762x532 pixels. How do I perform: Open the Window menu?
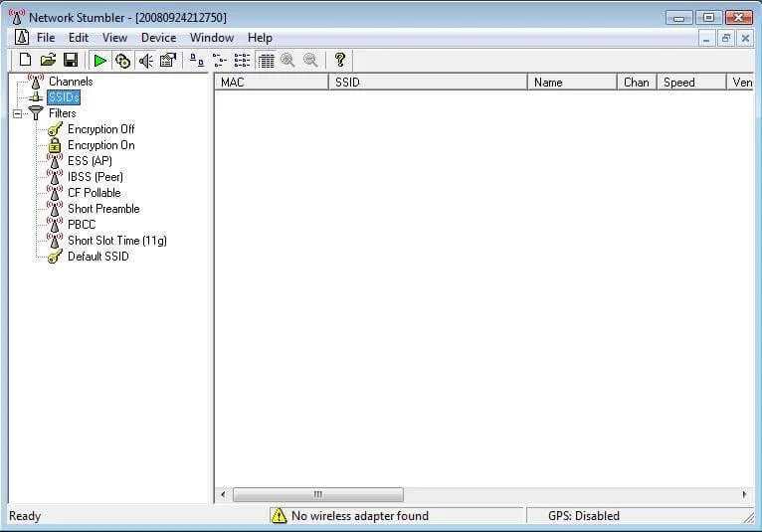(212, 38)
